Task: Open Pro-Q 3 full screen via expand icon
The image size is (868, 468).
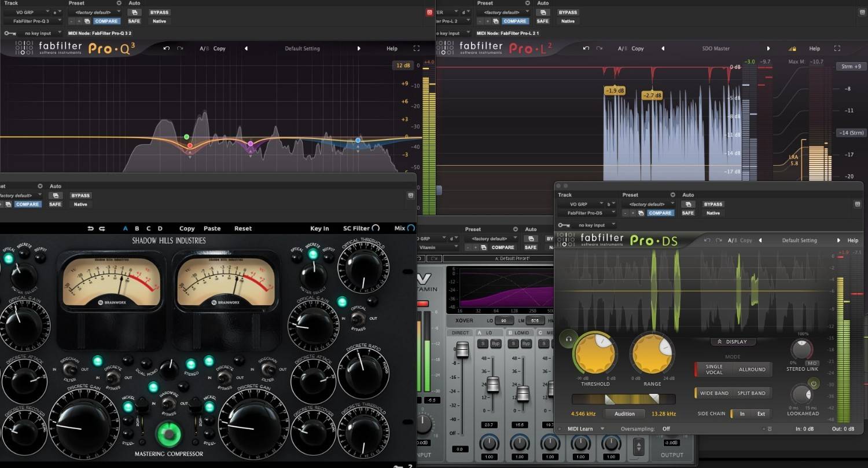Action: (x=417, y=48)
